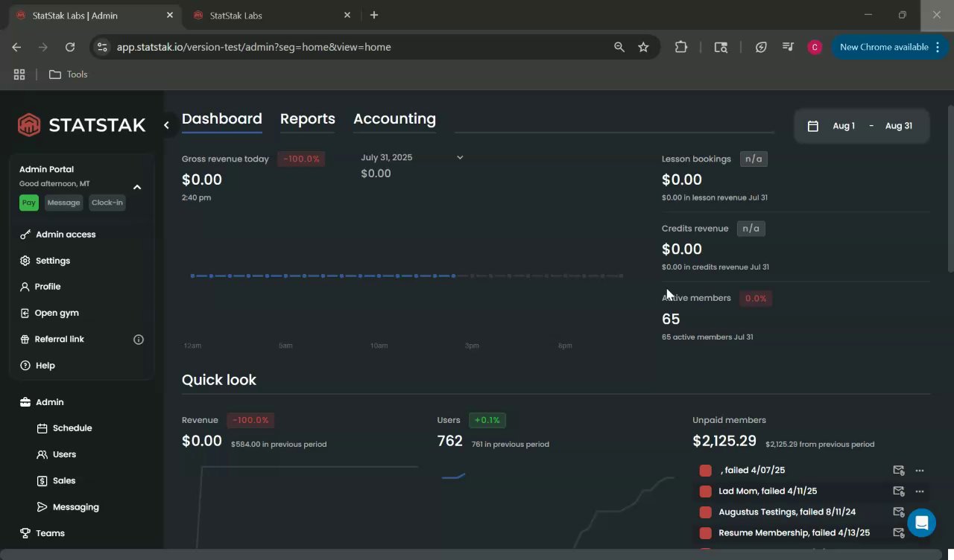Click the mail icon for Resume Membership
954x560 pixels.
[899, 533]
